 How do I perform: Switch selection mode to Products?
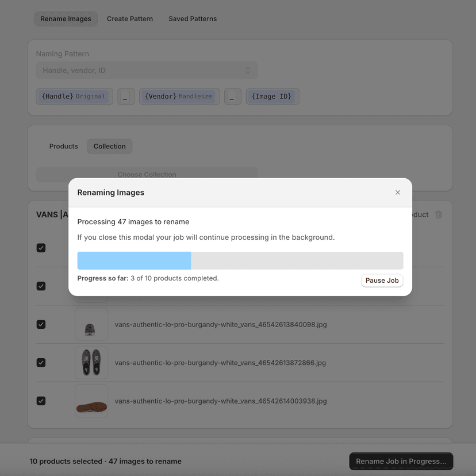[63, 146]
